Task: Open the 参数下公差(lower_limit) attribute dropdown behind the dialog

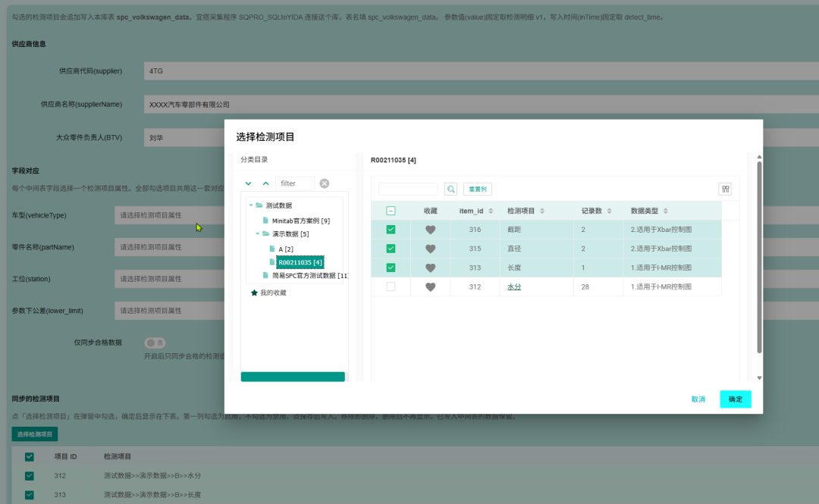Action: pos(170,311)
